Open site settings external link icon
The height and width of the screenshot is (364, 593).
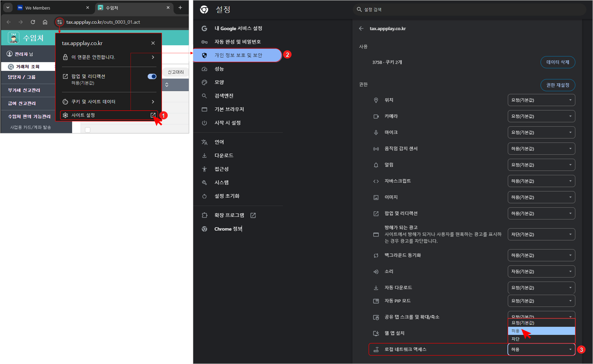[153, 115]
